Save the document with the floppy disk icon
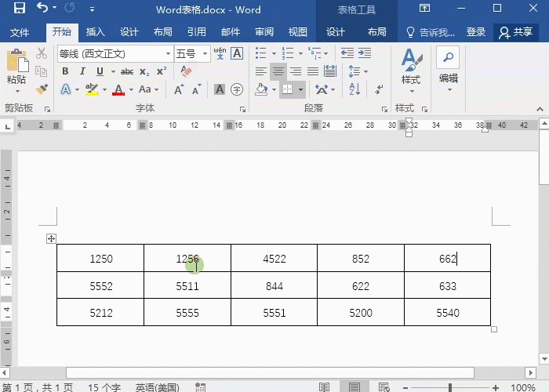This screenshot has width=549, height=392. [20, 9]
